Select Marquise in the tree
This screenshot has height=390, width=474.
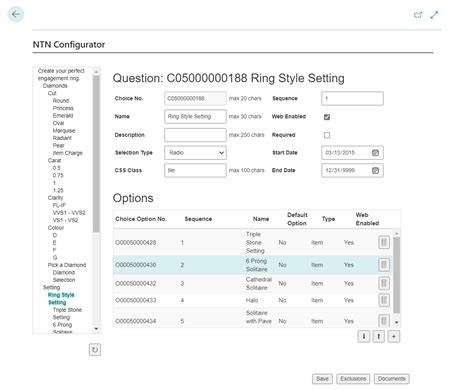point(64,131)
